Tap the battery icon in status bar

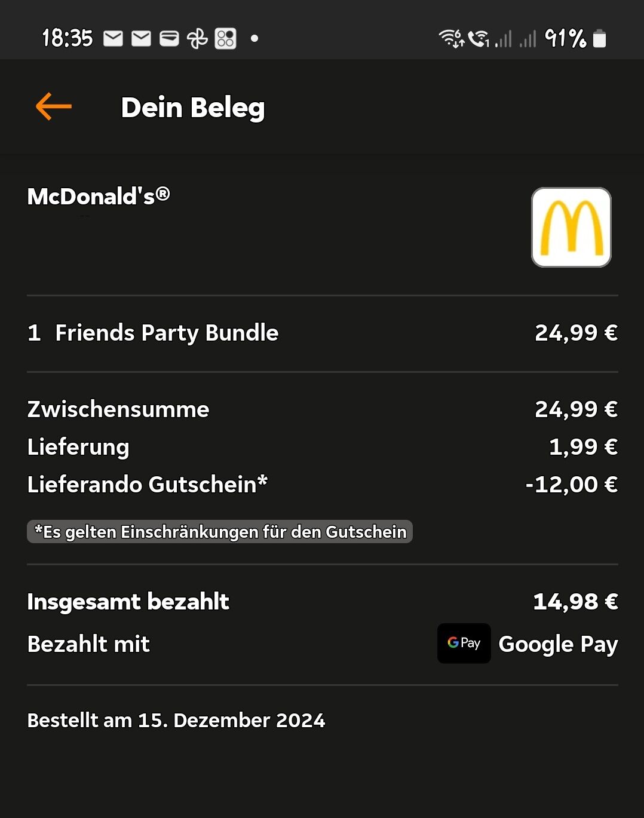point(599,39)
